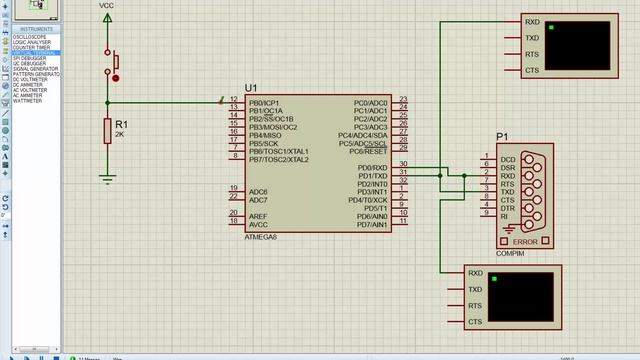
Task: Choose OSCILLOSCOPE from the instruments list
Action: 29,37
